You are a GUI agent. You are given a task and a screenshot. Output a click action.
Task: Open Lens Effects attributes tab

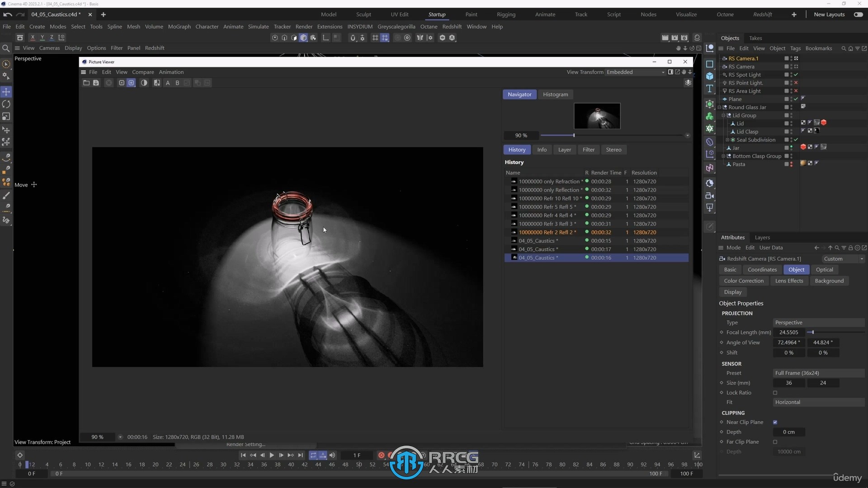[x=789, y=281]
